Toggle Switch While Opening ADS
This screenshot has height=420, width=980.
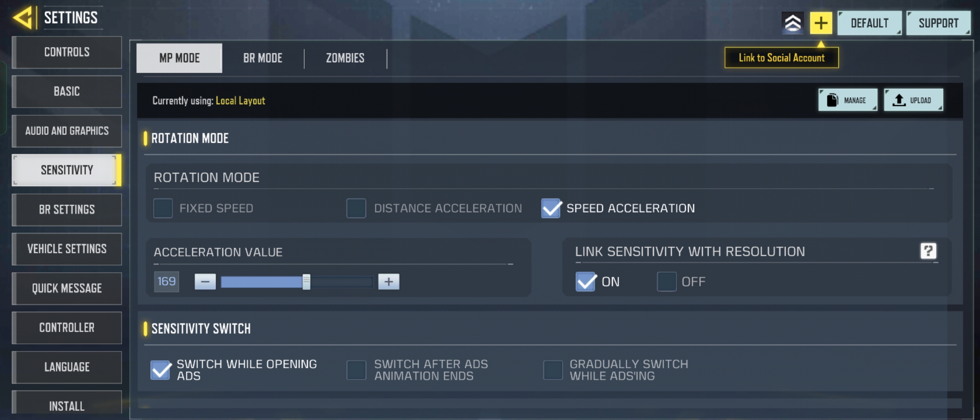click(160, 370)
